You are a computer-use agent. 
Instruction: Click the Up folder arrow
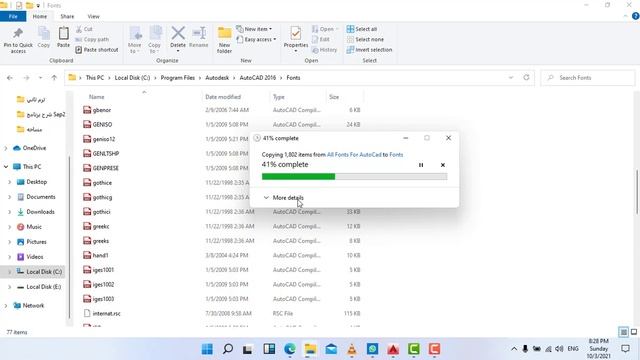pyautogui.click(x=54, y=78)
